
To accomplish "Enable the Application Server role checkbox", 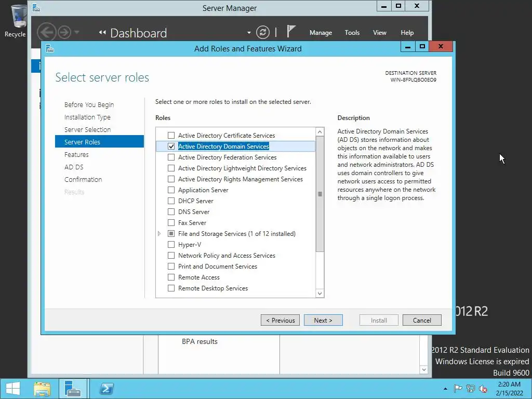I will click(171, 190).
